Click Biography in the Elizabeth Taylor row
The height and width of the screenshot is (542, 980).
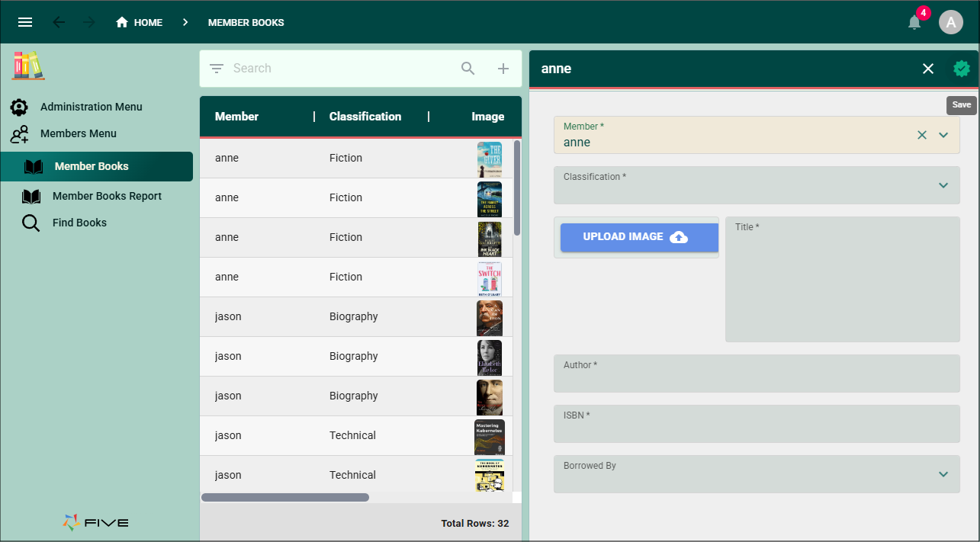354,357
